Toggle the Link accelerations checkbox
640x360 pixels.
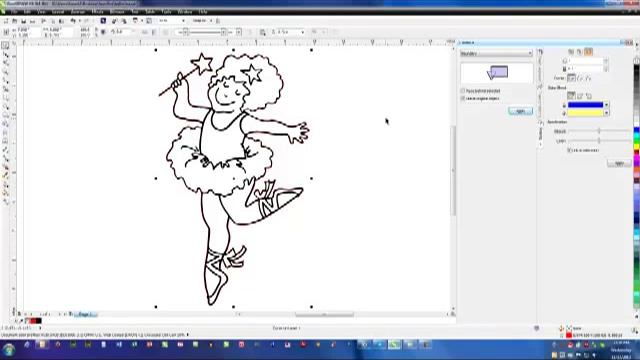(x=569, y=150)
